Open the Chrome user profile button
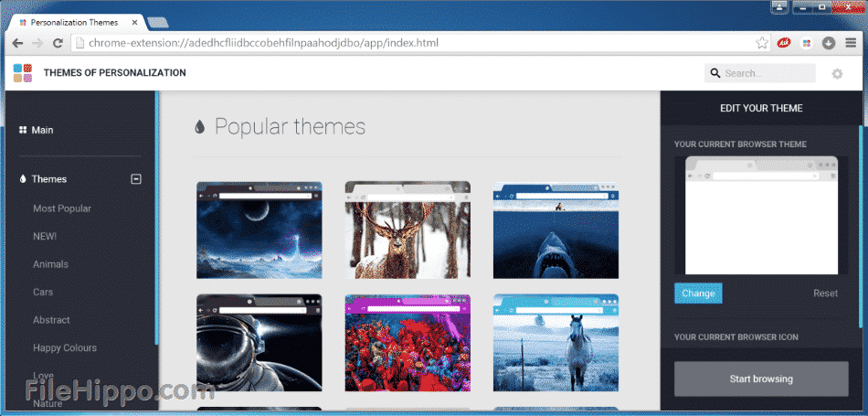Image resolution: width=868 pixels, height=416 pixels. 779,6
